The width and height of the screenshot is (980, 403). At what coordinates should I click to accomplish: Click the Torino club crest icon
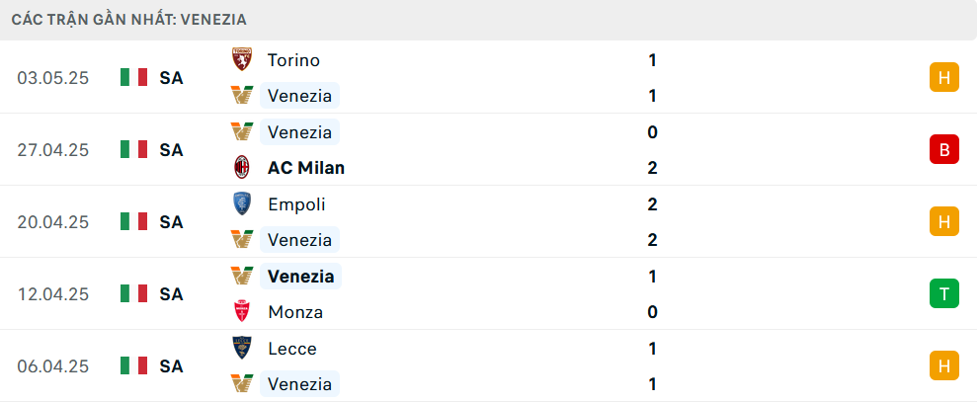coord(242,59)
